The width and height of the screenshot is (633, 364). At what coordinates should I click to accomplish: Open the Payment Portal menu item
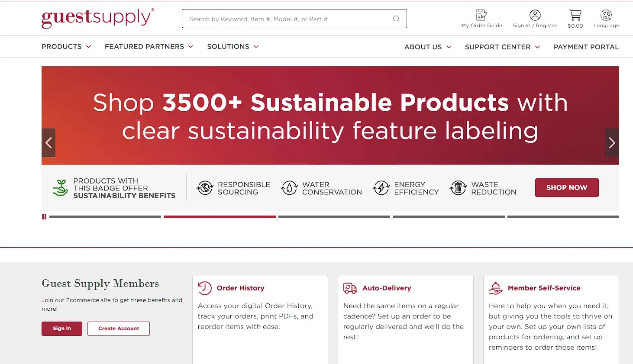(x=586, y=47)
